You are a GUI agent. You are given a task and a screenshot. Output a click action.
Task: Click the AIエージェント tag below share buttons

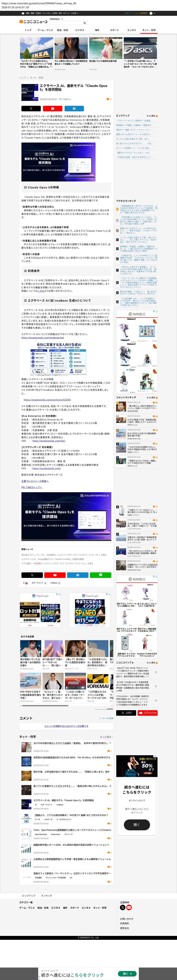coord(39,583)
